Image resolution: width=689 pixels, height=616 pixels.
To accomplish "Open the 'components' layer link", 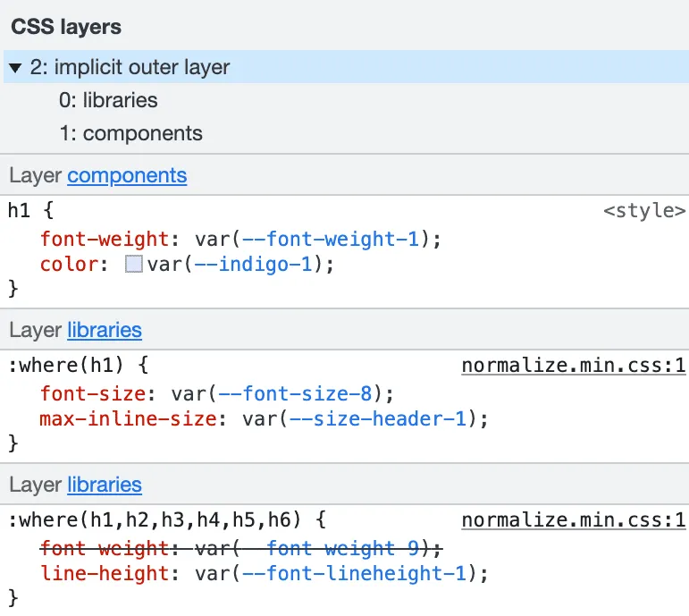I will [x=127, y=175].
